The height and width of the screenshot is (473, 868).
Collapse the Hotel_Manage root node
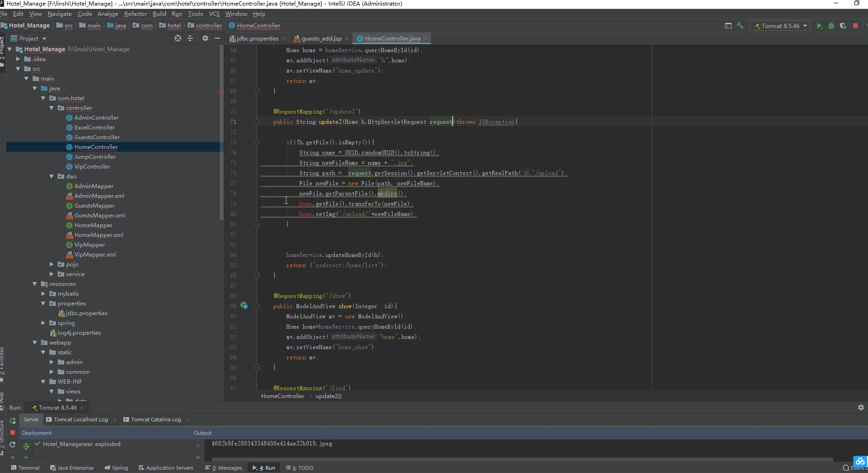click(9, 49)
